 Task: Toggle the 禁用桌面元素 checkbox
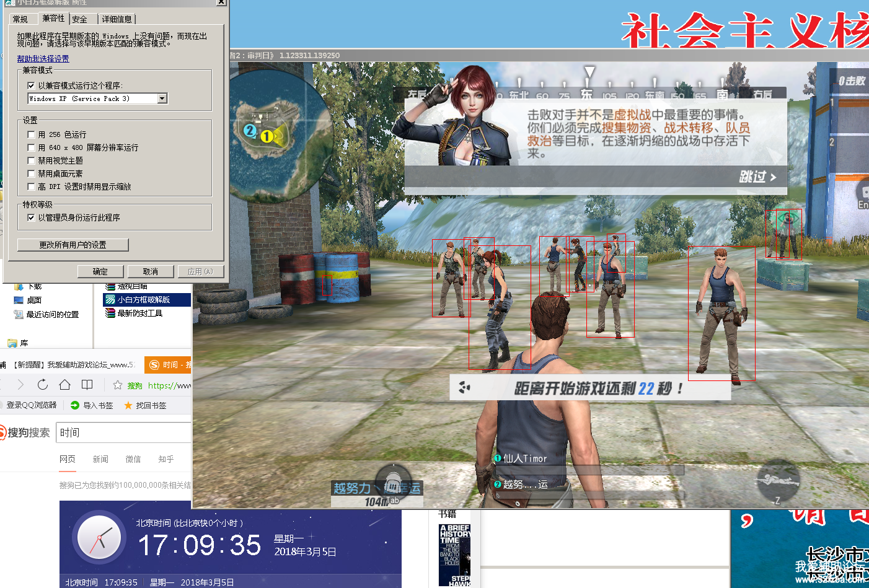tap(31, 173)
